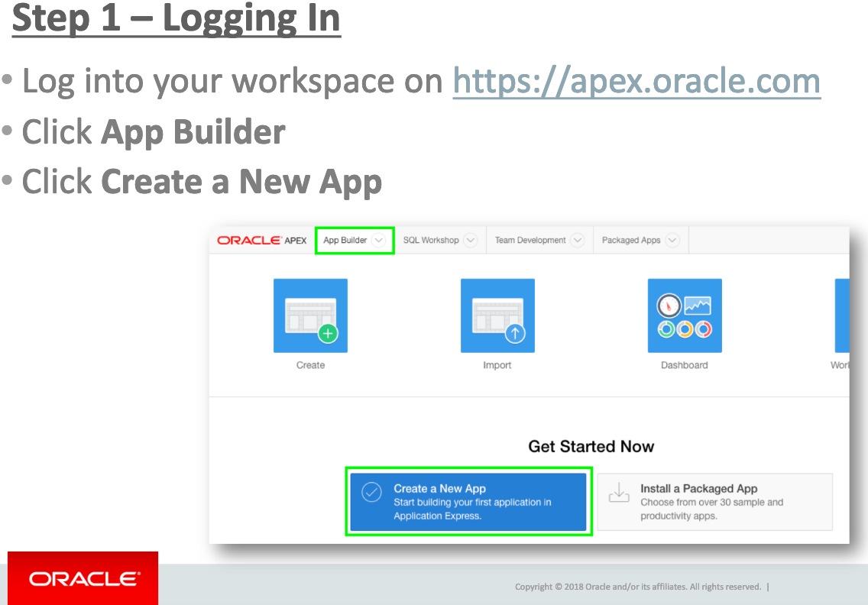Expand the Team Development dropdown arrow

[578, 240]
